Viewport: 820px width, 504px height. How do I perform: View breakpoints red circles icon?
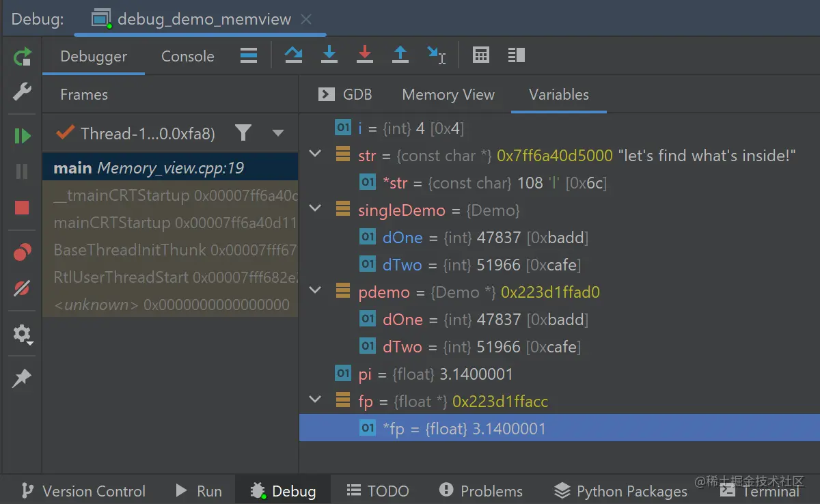22,252
